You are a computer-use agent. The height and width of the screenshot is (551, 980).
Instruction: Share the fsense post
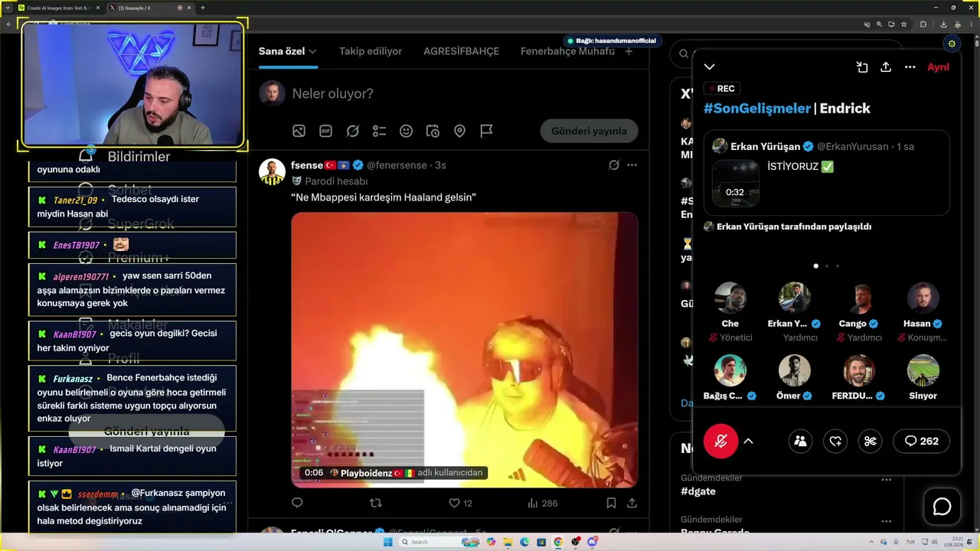point(632,503)
